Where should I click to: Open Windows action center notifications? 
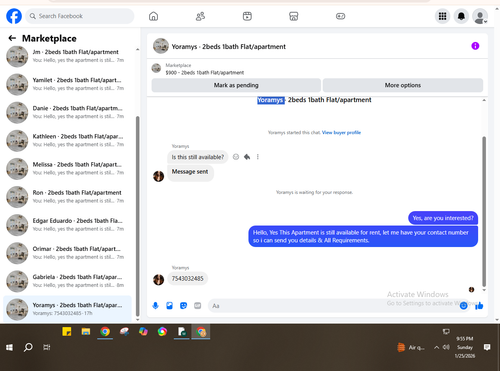[487, 348]
